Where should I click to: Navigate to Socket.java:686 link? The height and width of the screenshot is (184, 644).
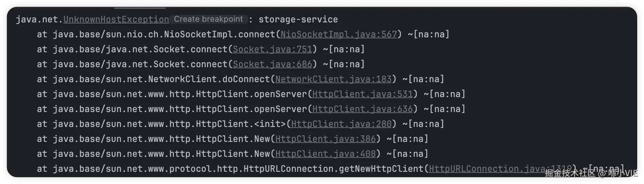[x=272, y=64]
